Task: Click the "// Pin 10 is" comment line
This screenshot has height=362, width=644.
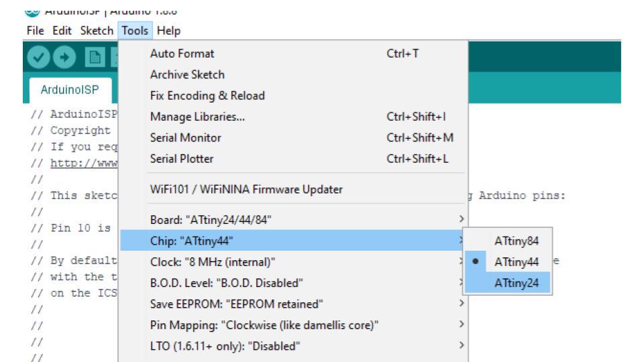Action: [x=70, y=228]
